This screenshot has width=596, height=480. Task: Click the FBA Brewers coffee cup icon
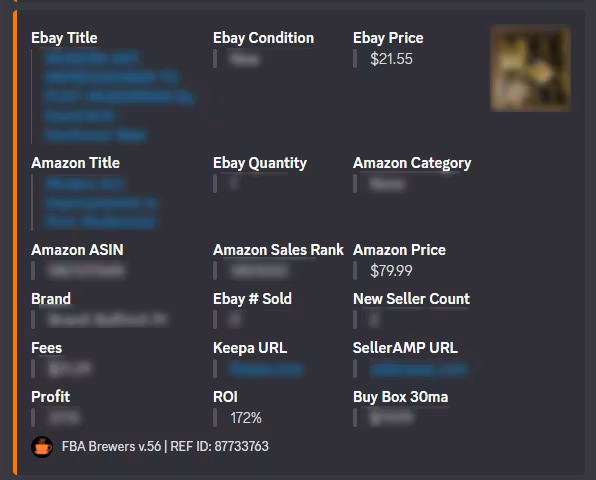pos(42,447)
